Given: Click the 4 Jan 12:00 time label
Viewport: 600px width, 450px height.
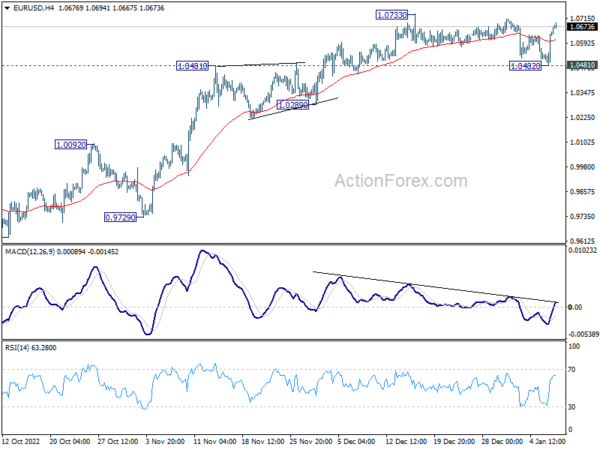Looking at the screenshot, I should point(548,441).
